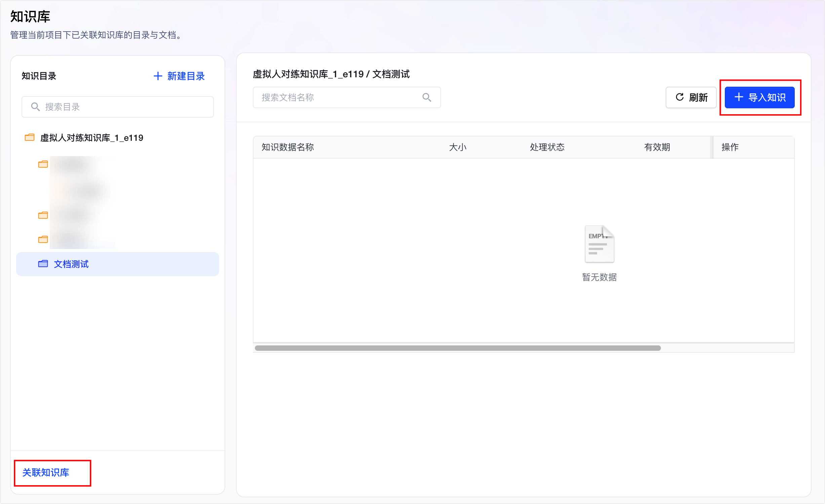Screen dimensions: 825x504
Task: Click the 刷新 refresh button
Action: click(x=691, y=97)
